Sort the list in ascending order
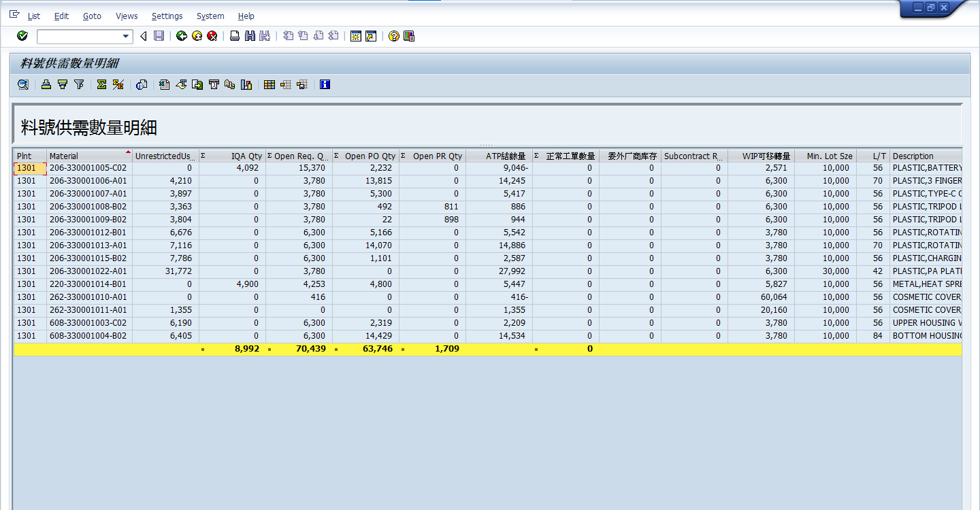980x510 pixels. (46, 84)
